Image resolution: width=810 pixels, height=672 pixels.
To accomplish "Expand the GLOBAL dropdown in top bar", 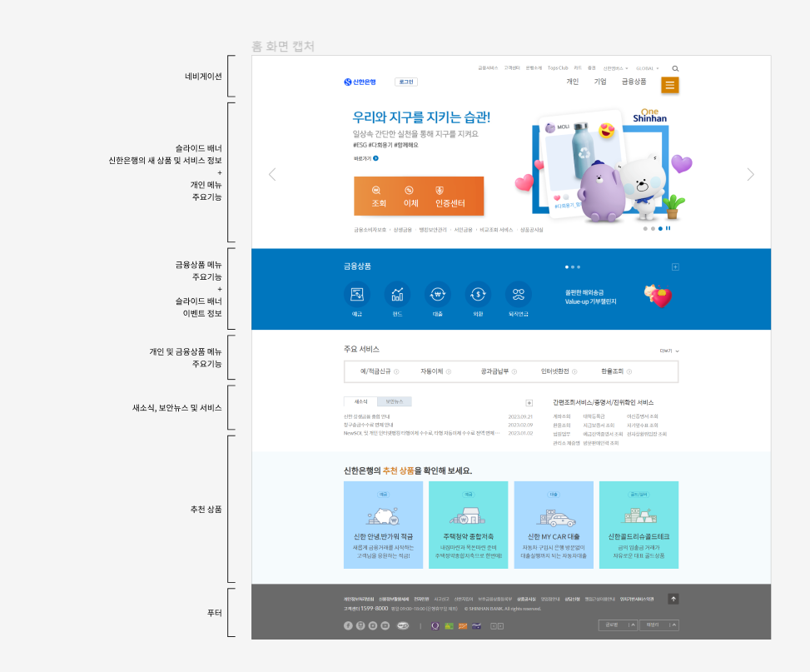I will (648, 68).
